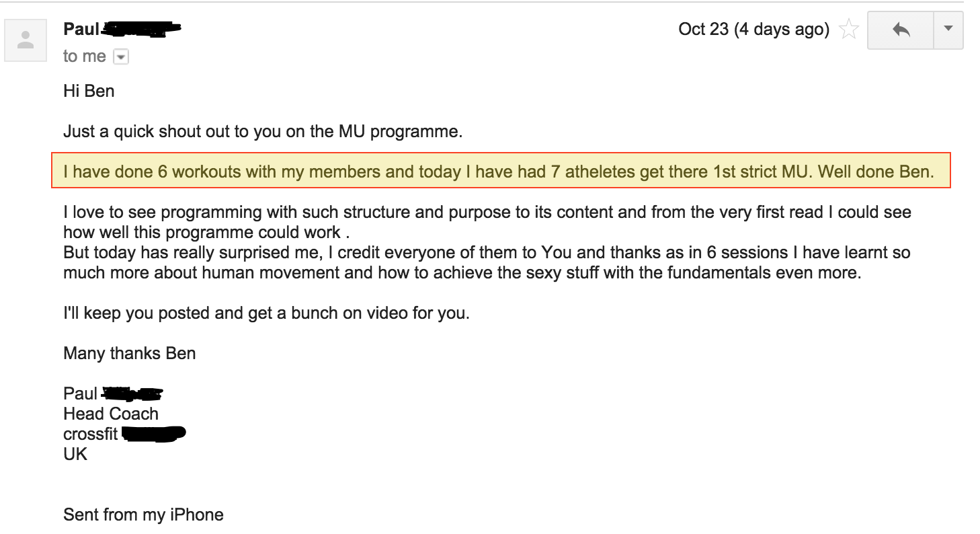980x534 pixels.
Task: Show details arrow next to "to me"
Action: [x=121, y=57]
